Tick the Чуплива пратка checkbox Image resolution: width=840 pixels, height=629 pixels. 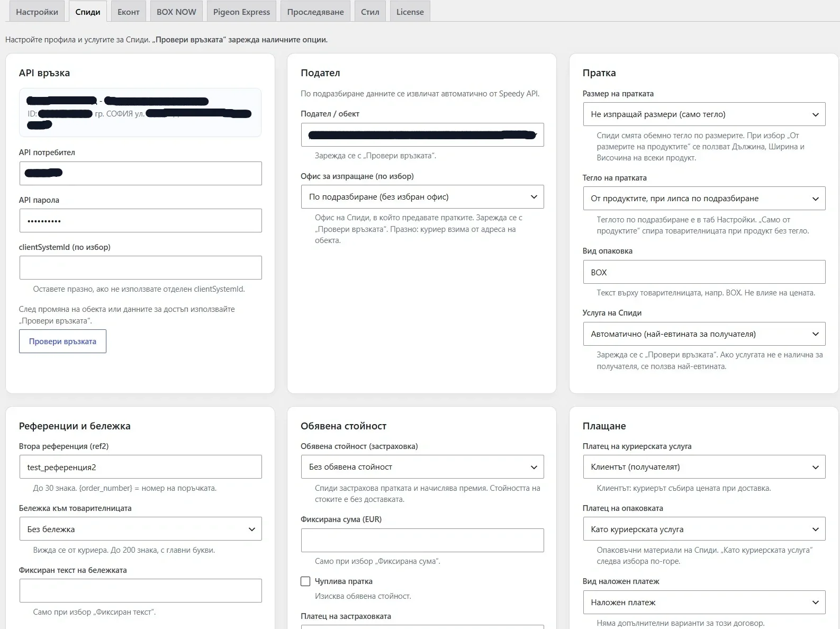pyautogui.click(x=305, y=581)
